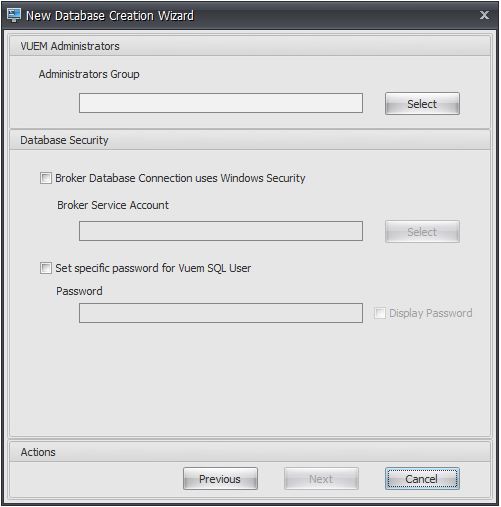Click Select button for Broker Service Account

point(422,232)
